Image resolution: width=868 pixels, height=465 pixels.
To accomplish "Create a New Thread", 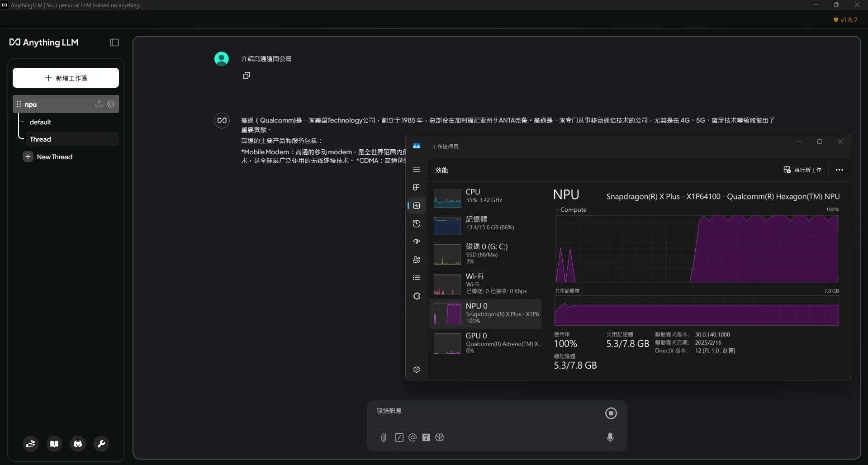I will click(48, 157).
